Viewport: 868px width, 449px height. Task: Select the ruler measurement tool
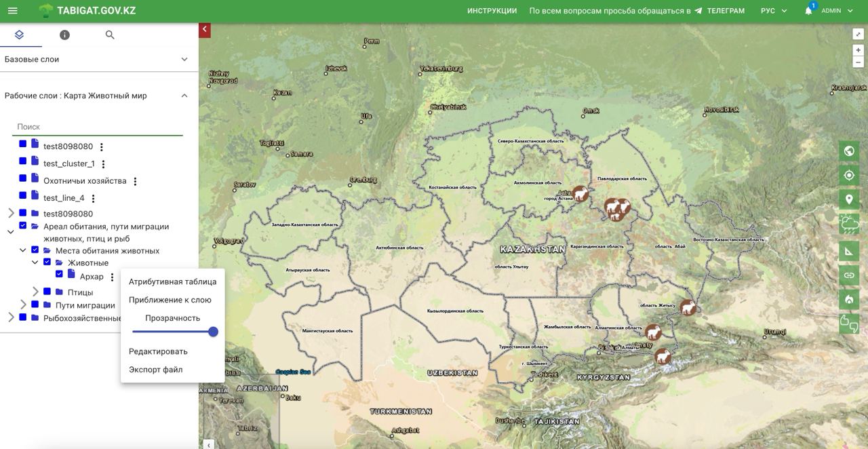tap(849, 252)
